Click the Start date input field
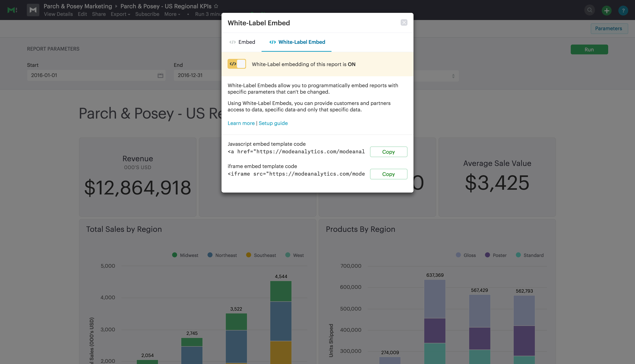This screenshot has width=635, height=364. click(96, 75)
